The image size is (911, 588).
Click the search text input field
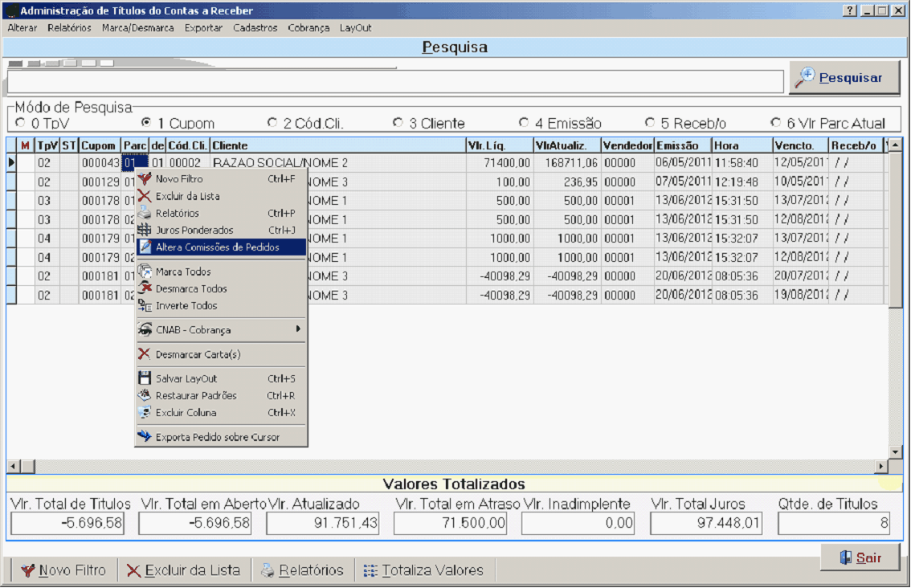395,82
